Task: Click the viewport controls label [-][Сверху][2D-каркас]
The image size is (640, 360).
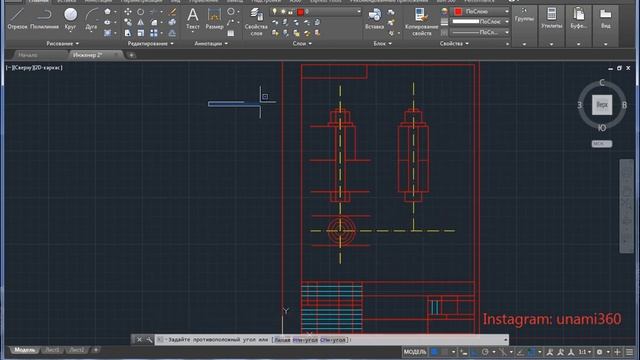Action: click(x=34, y=68)
